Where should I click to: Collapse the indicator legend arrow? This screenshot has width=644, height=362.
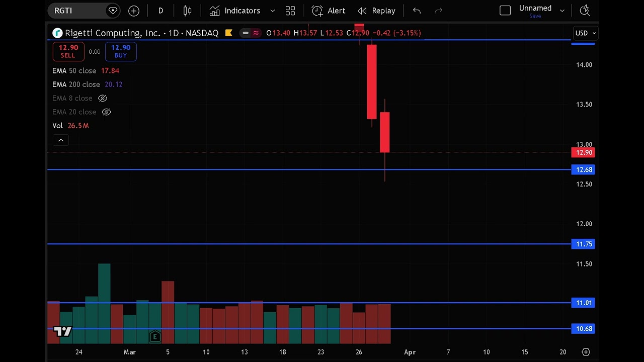tap(61, 140)
